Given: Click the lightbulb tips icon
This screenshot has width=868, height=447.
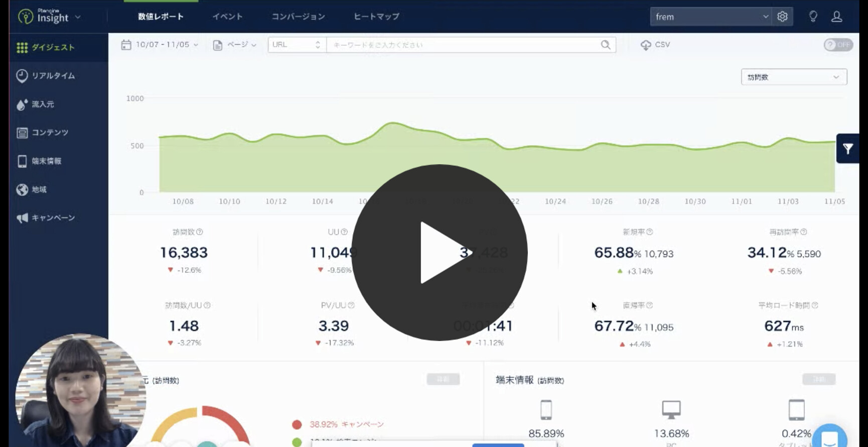Looking at the screenshot, I should click(x=813, y=17).
